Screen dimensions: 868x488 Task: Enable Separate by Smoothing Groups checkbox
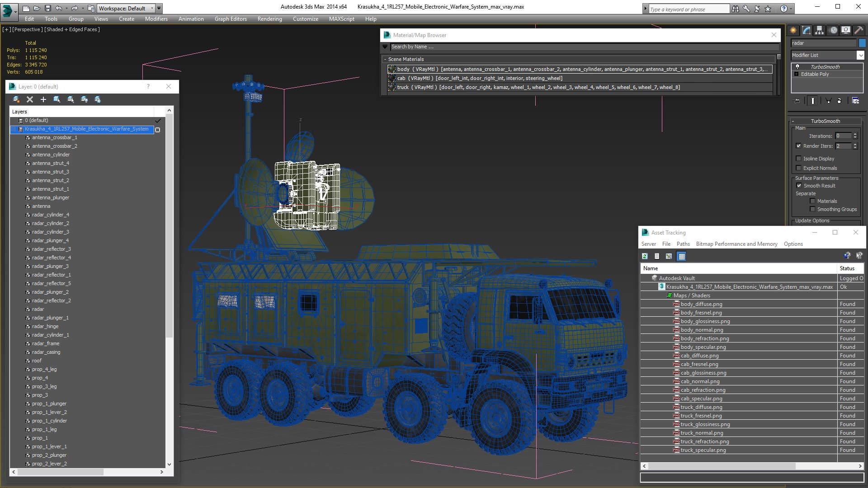[x=813, y=209]
